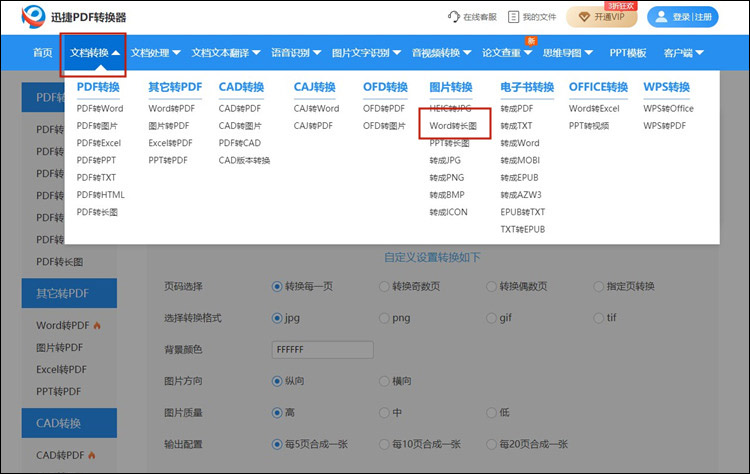Select 每20页合成一张 output option
This screenshot has width=750, height=474.
[491, 444]
